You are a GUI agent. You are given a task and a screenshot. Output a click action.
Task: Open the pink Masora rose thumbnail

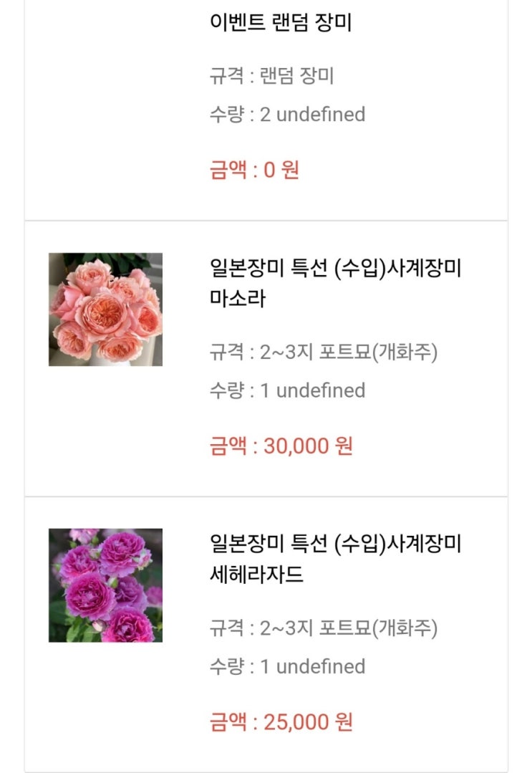(x=105, y=309)
